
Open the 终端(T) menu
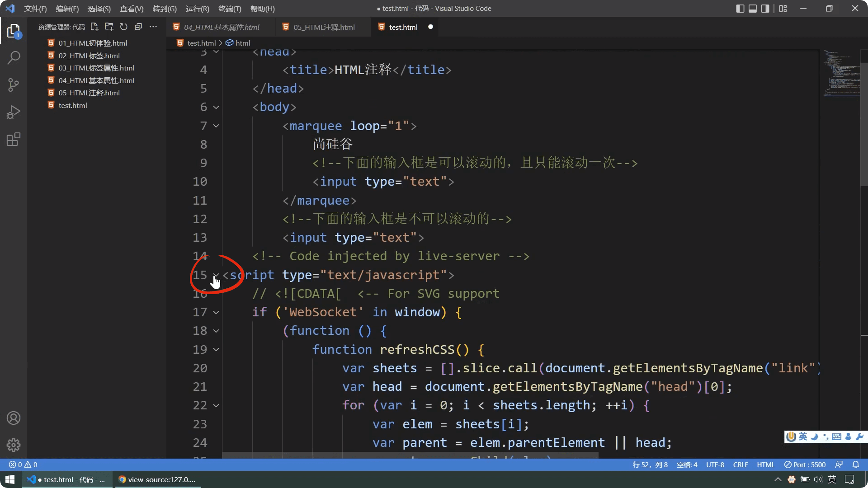point(230,9)
